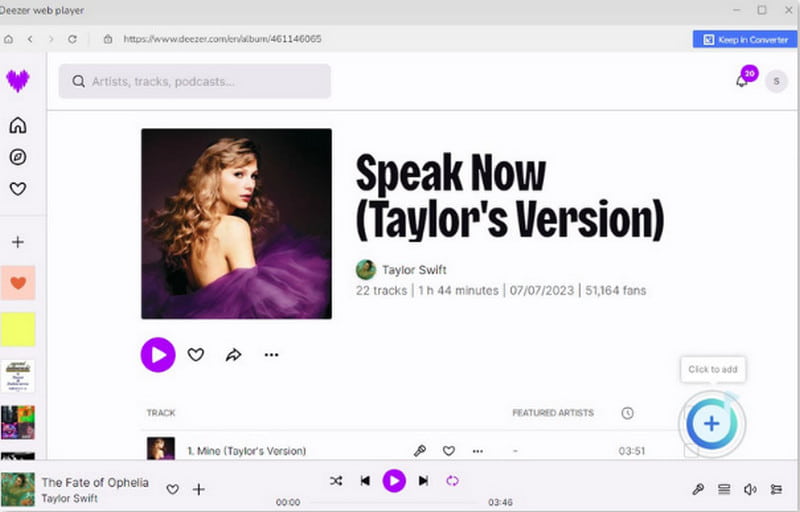Screen dimensions: 800x512
Task: Show lyrics microphone icon for Mine track
Action: (420, 450)
